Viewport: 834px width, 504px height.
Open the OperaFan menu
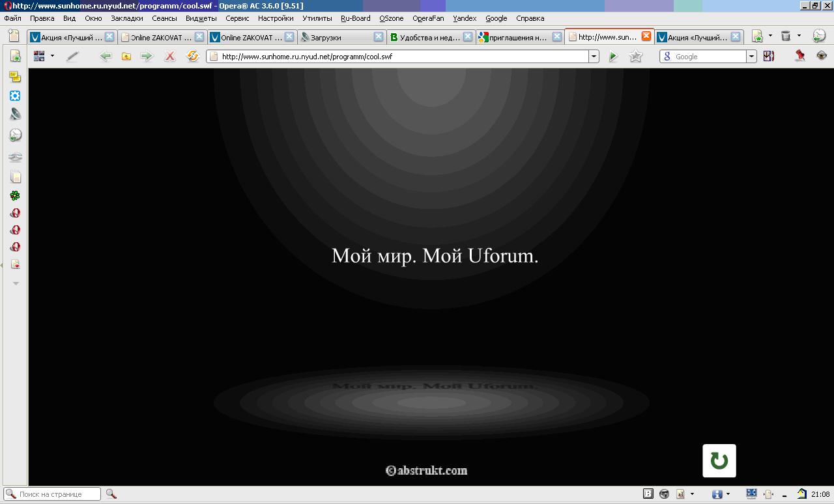pos(428,18)
